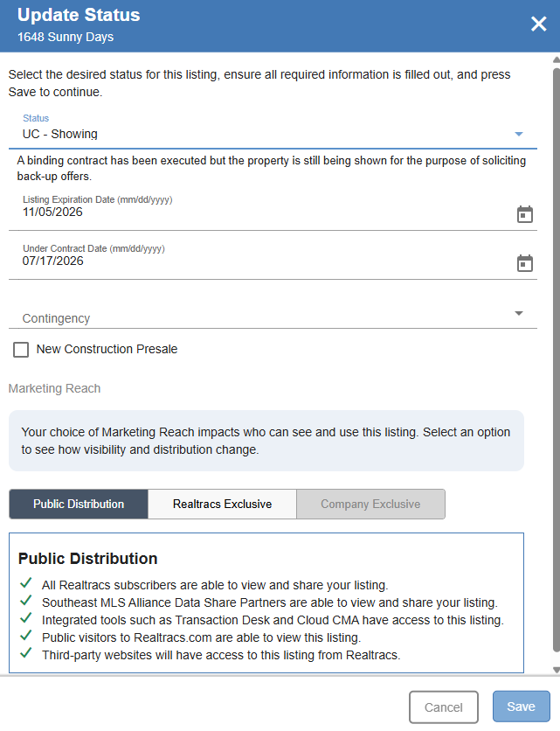This screenshot has height=731, width=560.
Task: Switch to Realtracs Exclusive option
Action: tap(222, 504)
